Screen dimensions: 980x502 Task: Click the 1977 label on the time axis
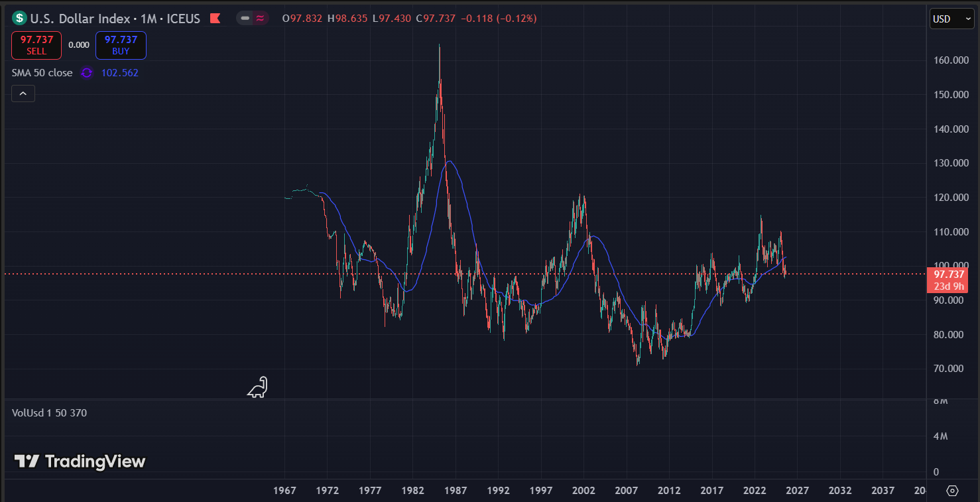(370, 491)
